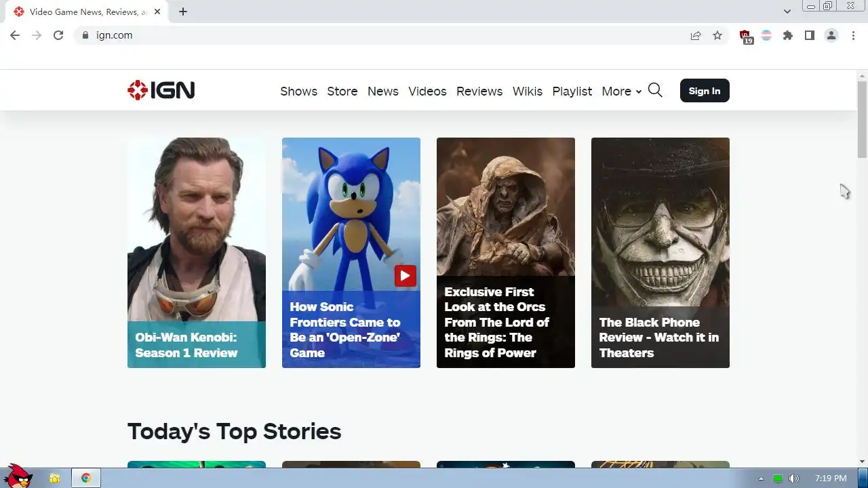Viewport: 868px width, 488px height.
Task: Open the Shows menu item
Action: (x=298, y=91)
